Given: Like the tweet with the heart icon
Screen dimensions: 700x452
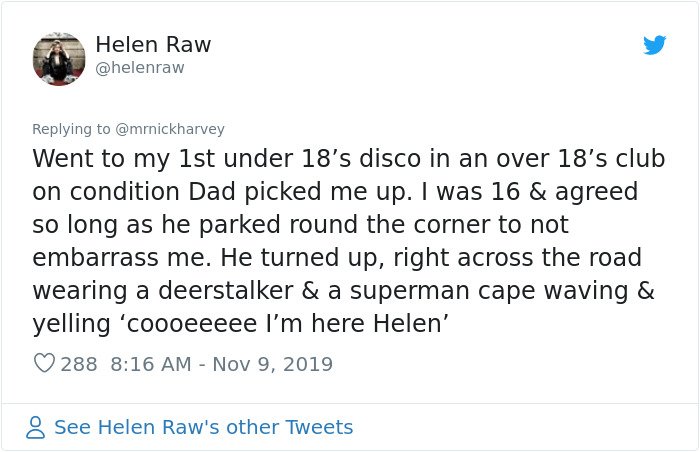Looking at the screenshot, I should click(x=44, y=363).
